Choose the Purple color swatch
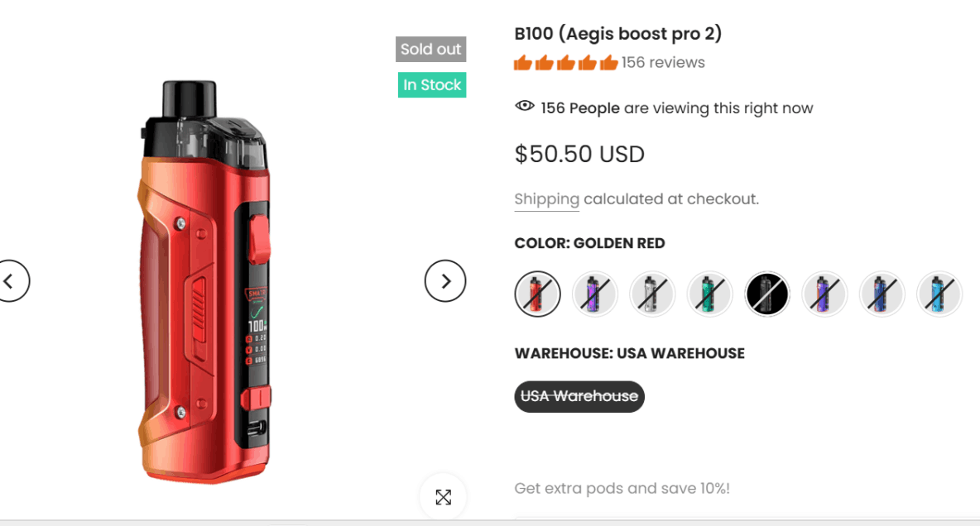 click(x=595, y=294)
